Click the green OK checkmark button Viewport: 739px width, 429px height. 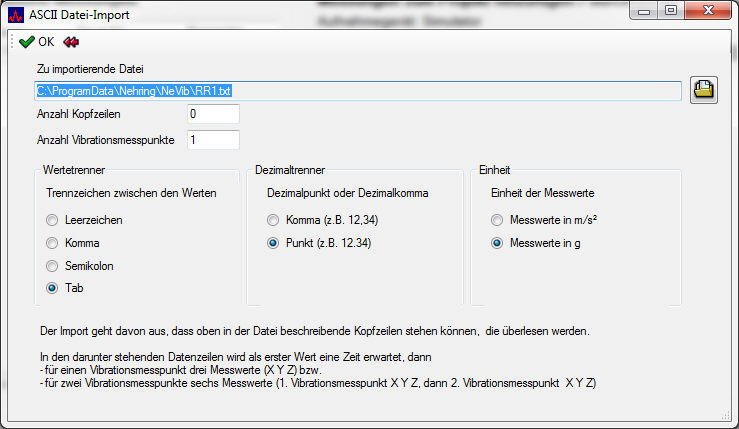36,42
